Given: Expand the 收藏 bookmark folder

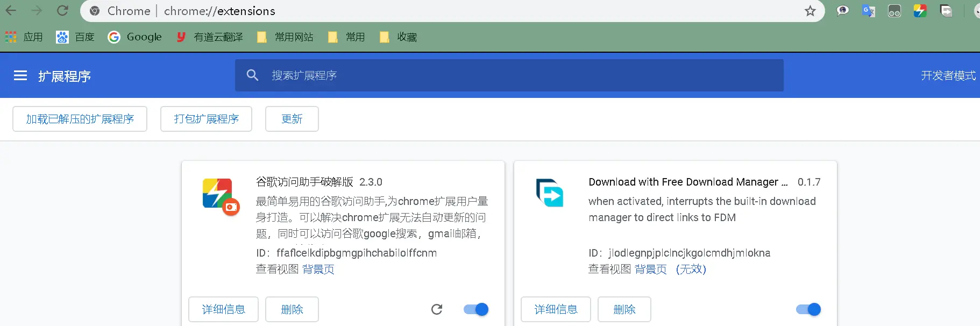Looking at the screenshot, I should coord(398,37).
